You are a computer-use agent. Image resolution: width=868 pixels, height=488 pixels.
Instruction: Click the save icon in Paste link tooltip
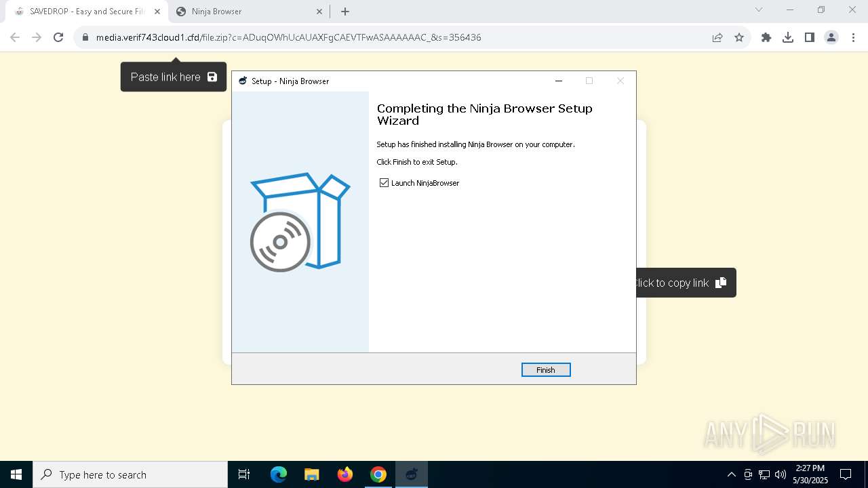[212, 77]
